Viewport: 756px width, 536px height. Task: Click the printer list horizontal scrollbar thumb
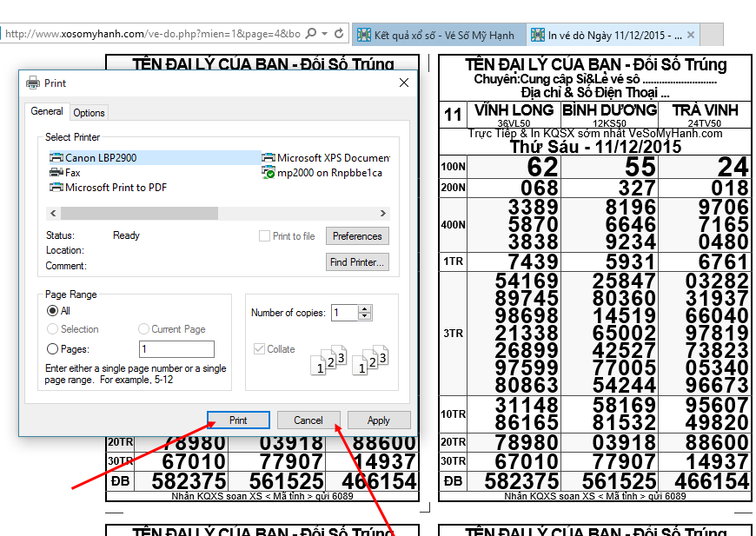click(139, 213)
